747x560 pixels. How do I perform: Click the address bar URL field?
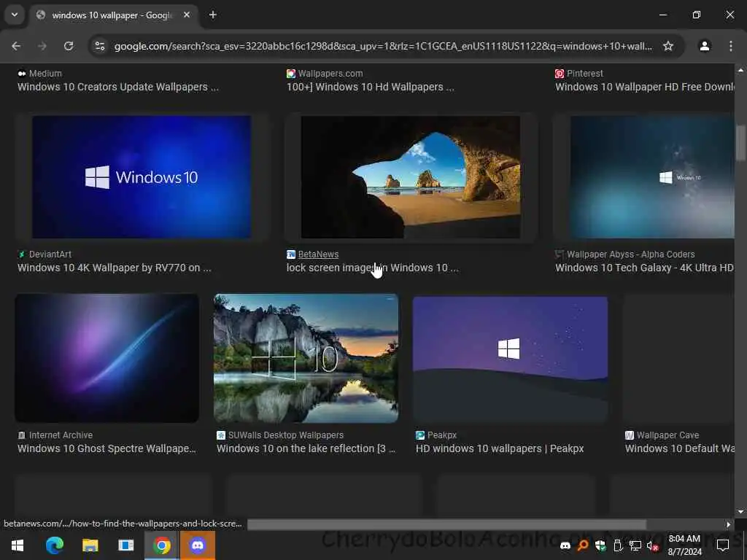click(383, 46)
